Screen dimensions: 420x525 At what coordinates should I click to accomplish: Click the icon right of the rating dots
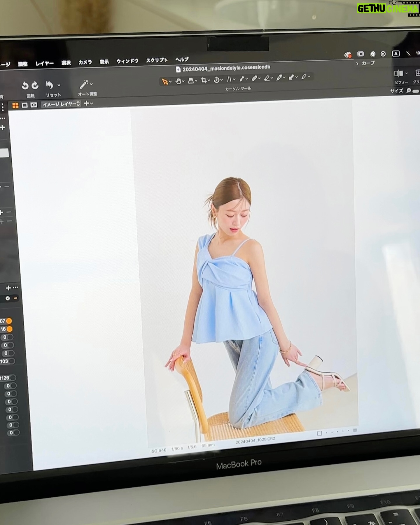click(x=355, y=430)
